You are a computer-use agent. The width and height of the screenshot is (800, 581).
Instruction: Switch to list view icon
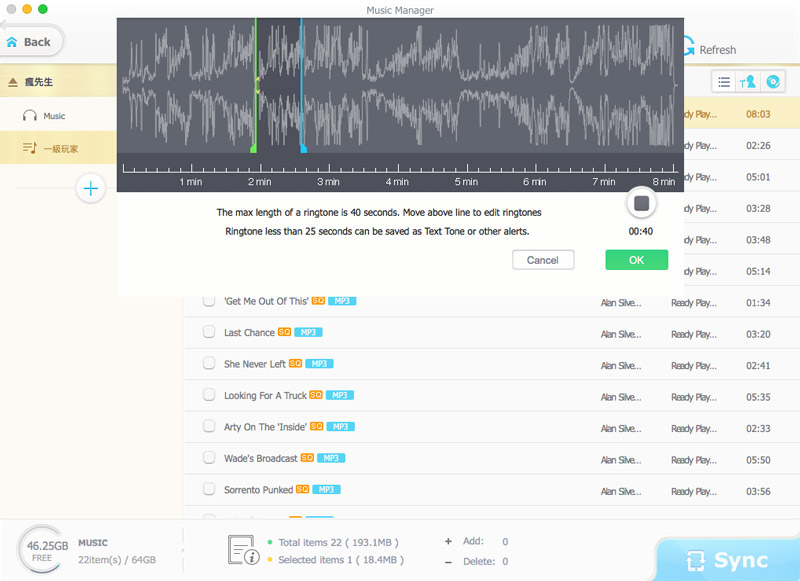coord(723,82)
